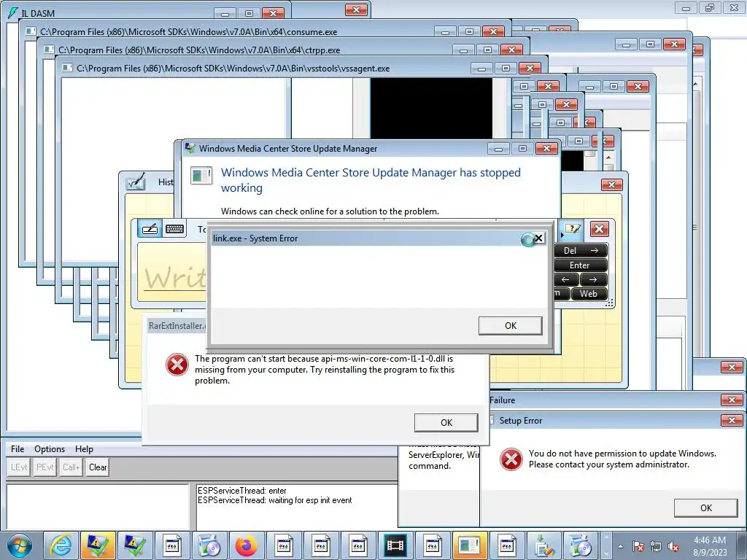This screenshot has width=747, height=560.
Task: Click the LEvt toolbar button
Action: coord(19,467)
